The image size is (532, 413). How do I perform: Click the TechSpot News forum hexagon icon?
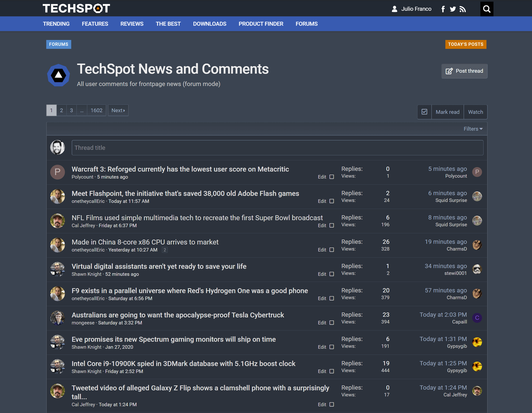pos(58,75)
